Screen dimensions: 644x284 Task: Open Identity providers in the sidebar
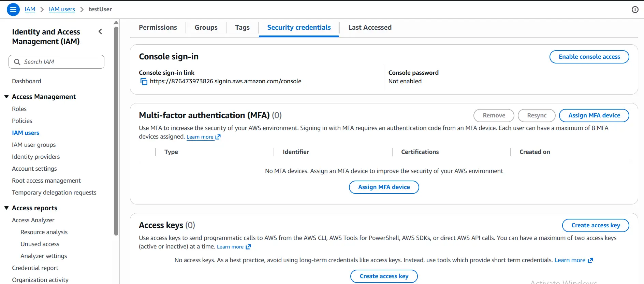(36, 157)
